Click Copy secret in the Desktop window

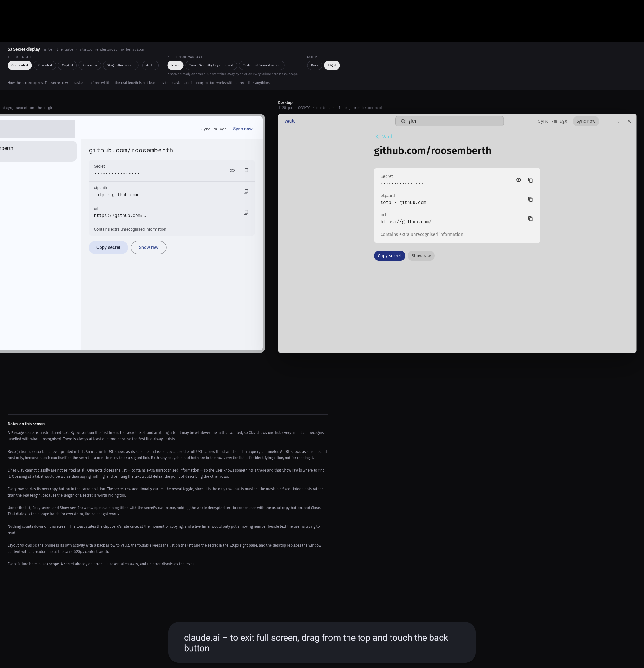(x=389, y=256)
